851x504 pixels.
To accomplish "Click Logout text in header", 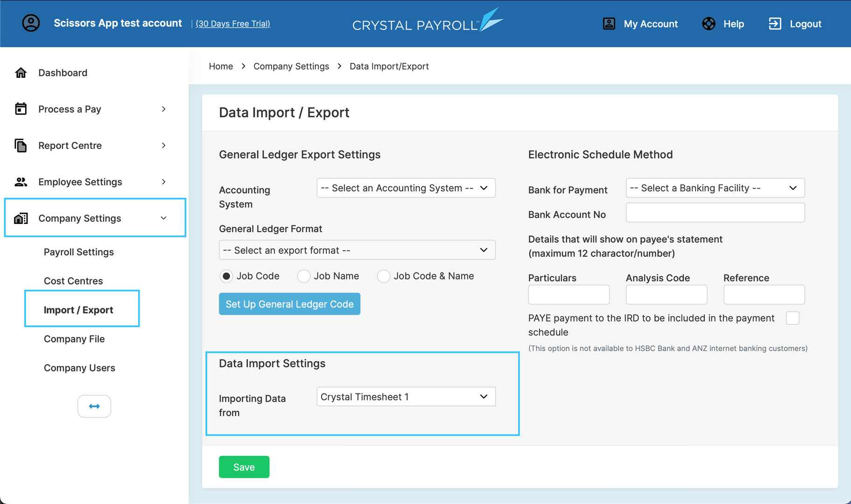I will [806, 24].
